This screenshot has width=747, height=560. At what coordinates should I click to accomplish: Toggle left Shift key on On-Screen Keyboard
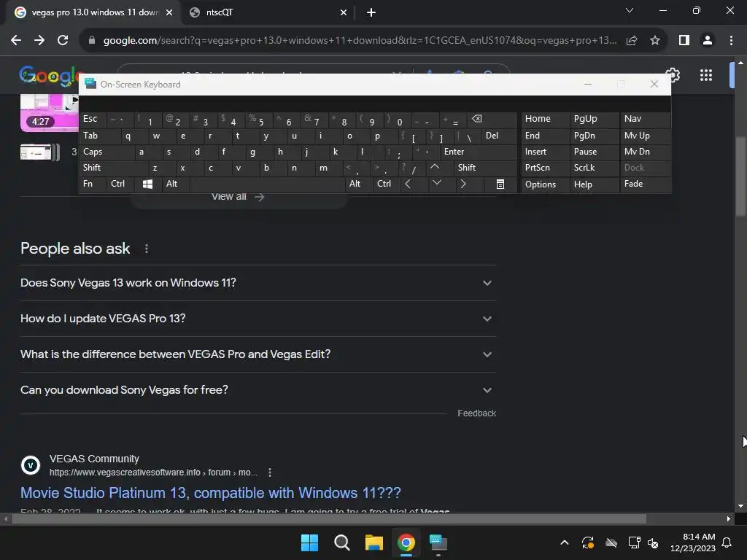(x=113, y=168)
